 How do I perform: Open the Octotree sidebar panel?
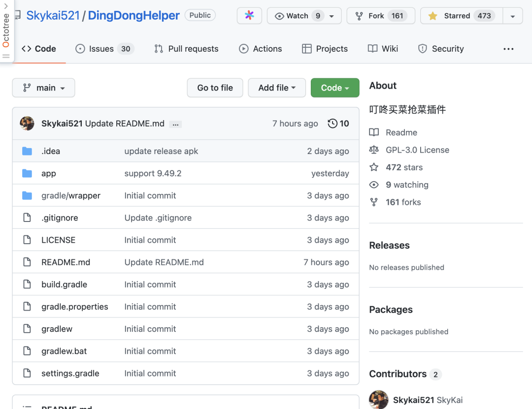tap(6, 31)
